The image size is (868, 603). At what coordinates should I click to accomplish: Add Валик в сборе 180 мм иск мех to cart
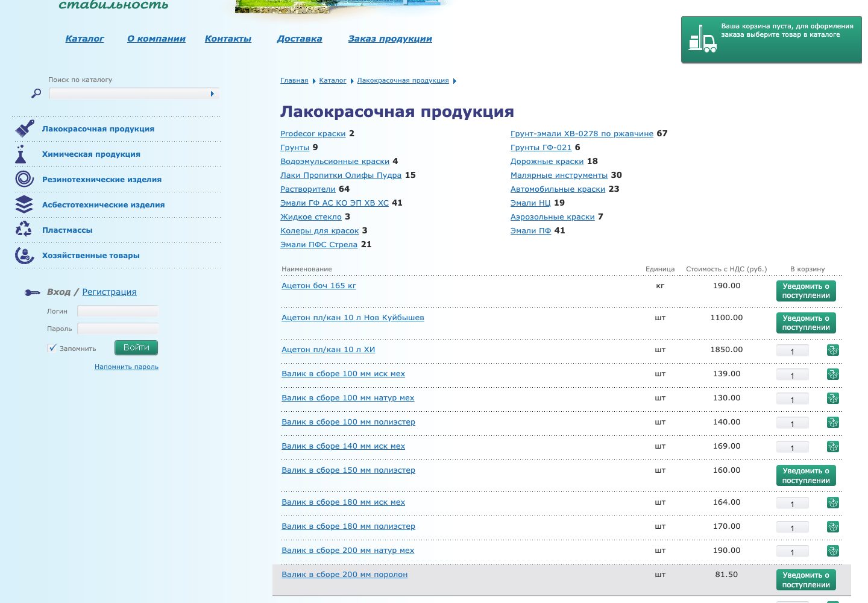833,503
